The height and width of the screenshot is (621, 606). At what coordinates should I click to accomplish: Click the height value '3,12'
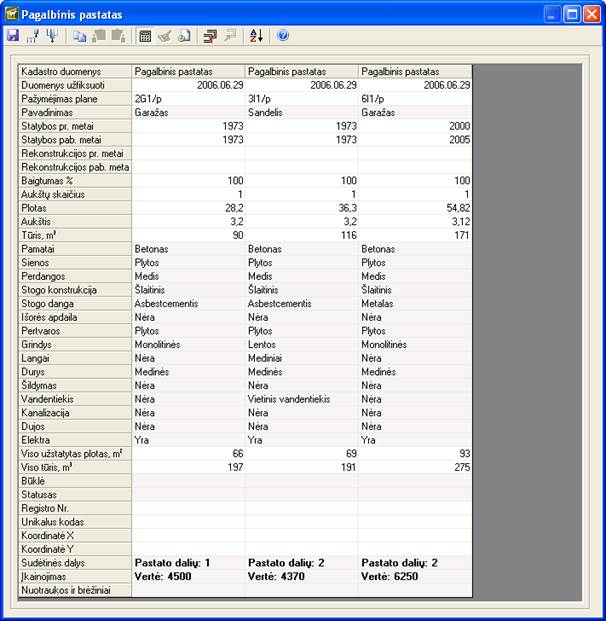pyautogui.click(x=415, y=221)
